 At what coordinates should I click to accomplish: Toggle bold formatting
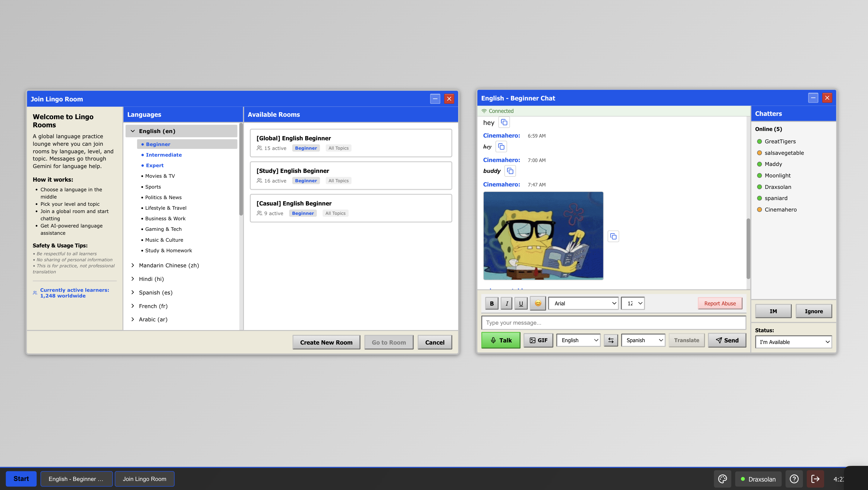(x=492, y=303)
